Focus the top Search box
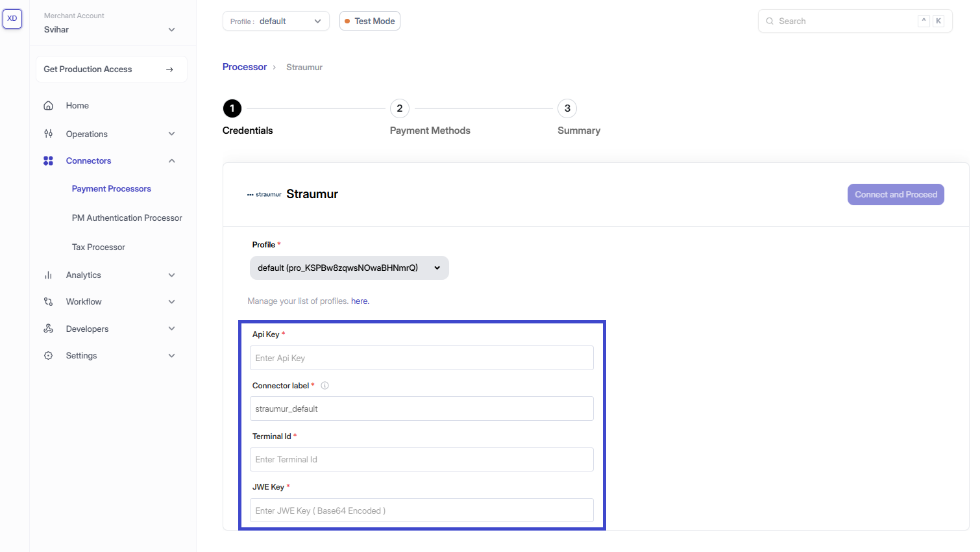Screen dimensions: 980x552 [x=855, y=21]
